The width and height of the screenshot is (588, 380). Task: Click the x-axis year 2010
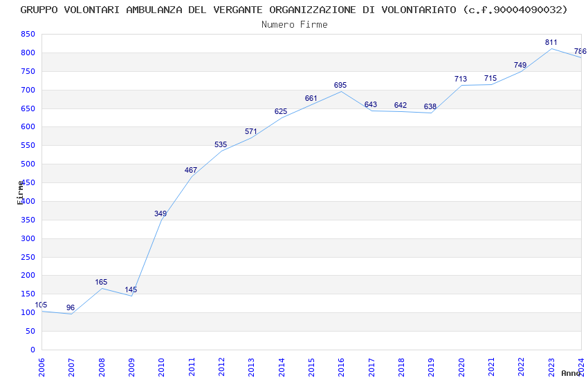coord(161,367)
